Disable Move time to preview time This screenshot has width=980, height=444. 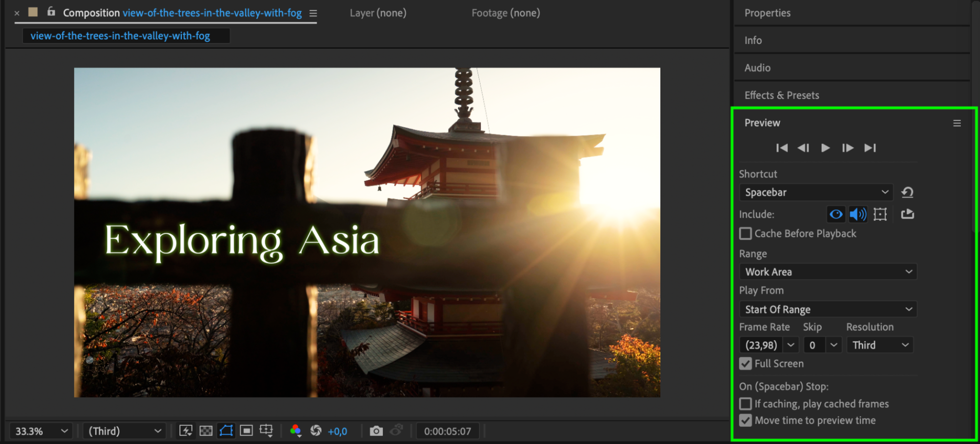(x=746, y=420)
